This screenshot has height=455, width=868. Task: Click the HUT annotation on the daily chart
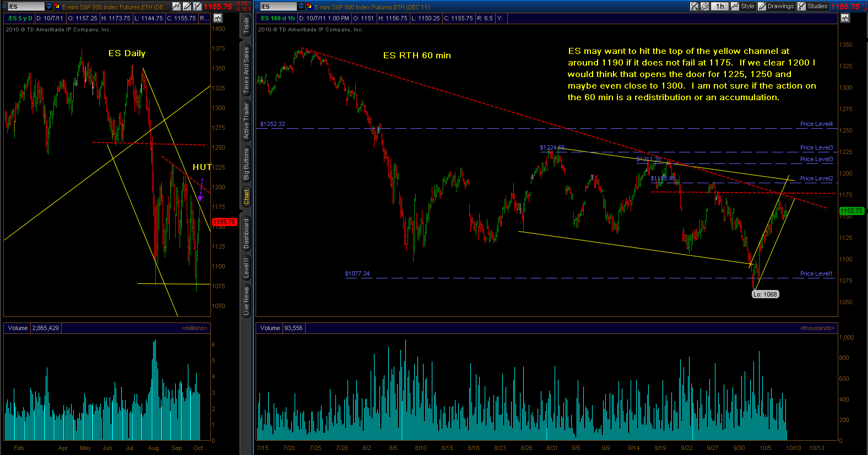point(202,167)
